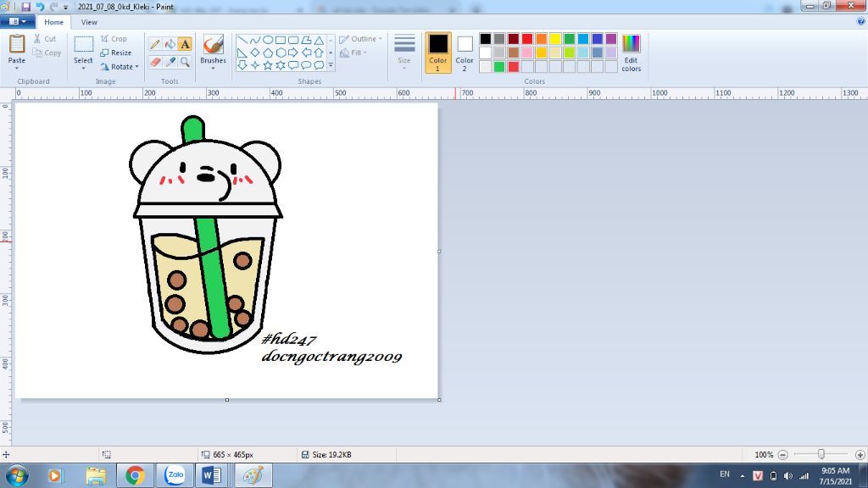868x488 pixels.
Task: Open the Brushes dropdown
Action: (213, 69)
